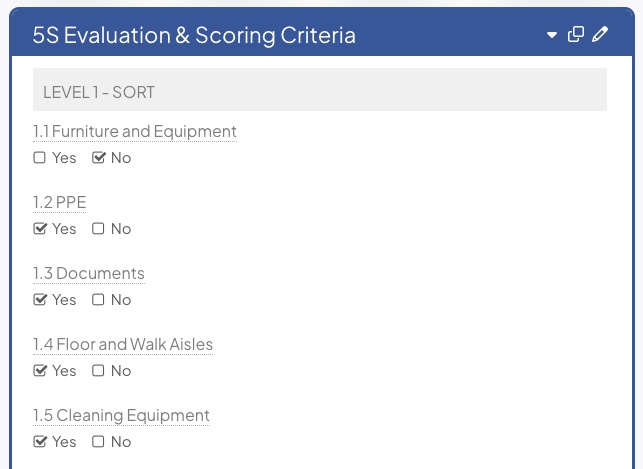Uncheck Yes for 1.2 PPE

40,229
